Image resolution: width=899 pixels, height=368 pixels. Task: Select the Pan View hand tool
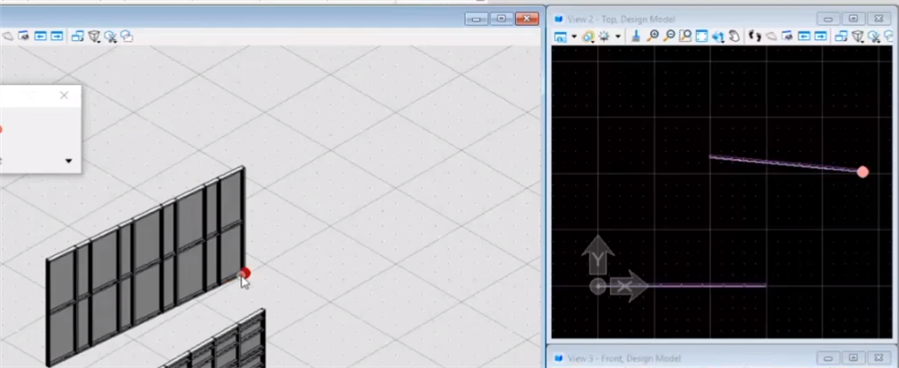point(734,37)
